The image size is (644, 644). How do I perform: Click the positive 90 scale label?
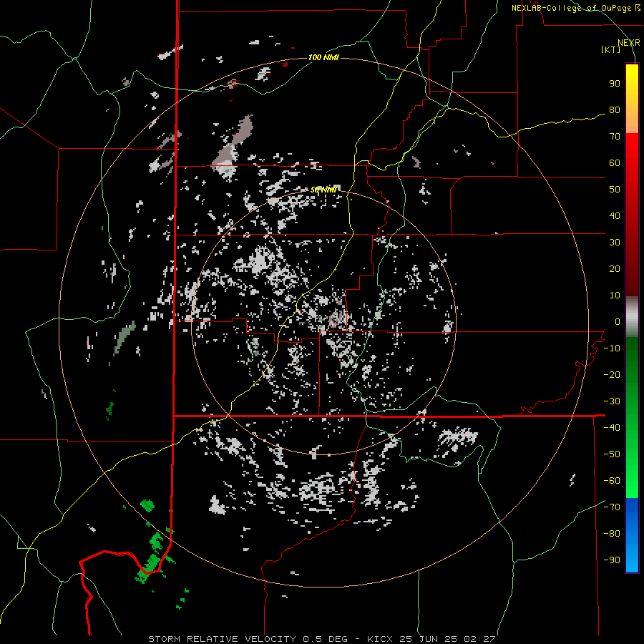pos(615,84)
